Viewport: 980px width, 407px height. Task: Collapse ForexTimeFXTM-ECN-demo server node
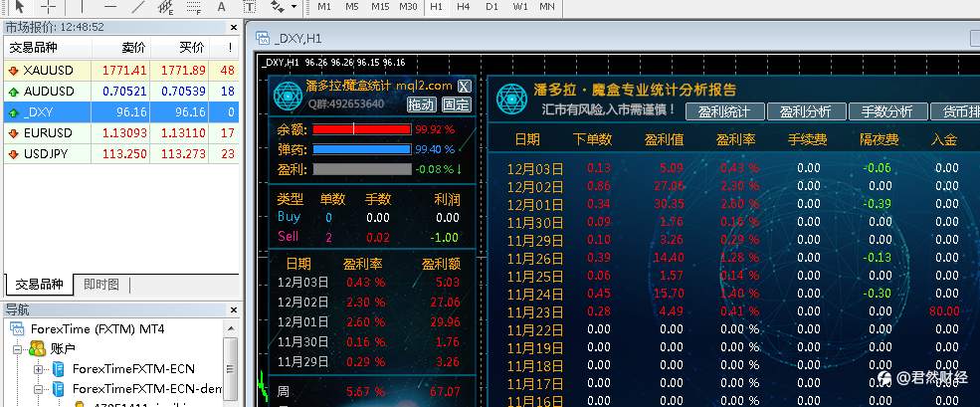[38, 389]
